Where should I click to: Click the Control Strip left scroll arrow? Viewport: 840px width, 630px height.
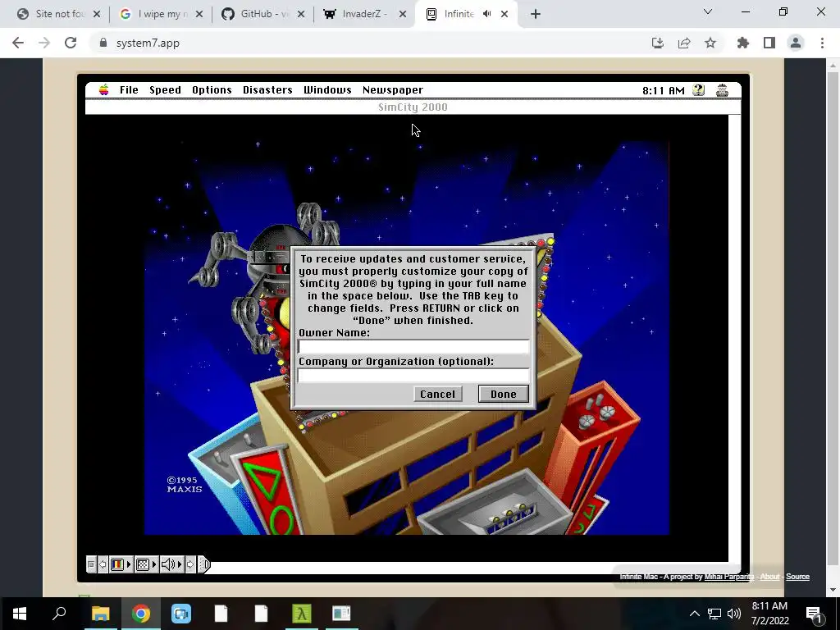103,564
